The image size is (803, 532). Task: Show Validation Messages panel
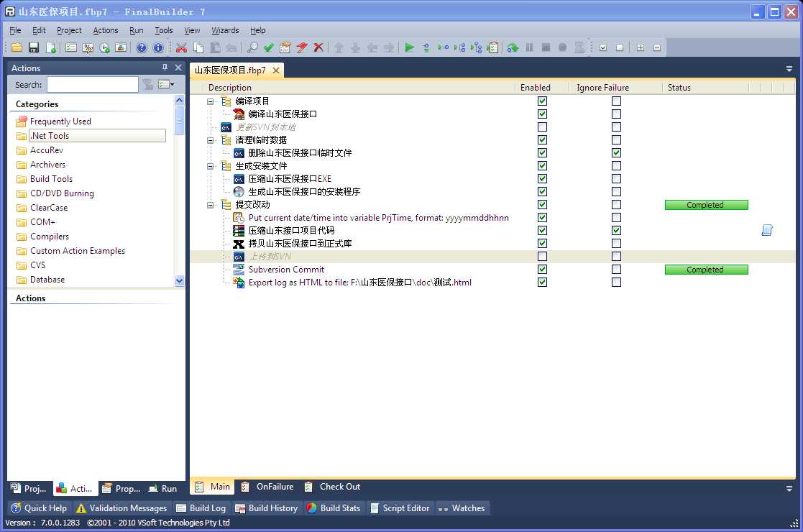coord(121,508)
